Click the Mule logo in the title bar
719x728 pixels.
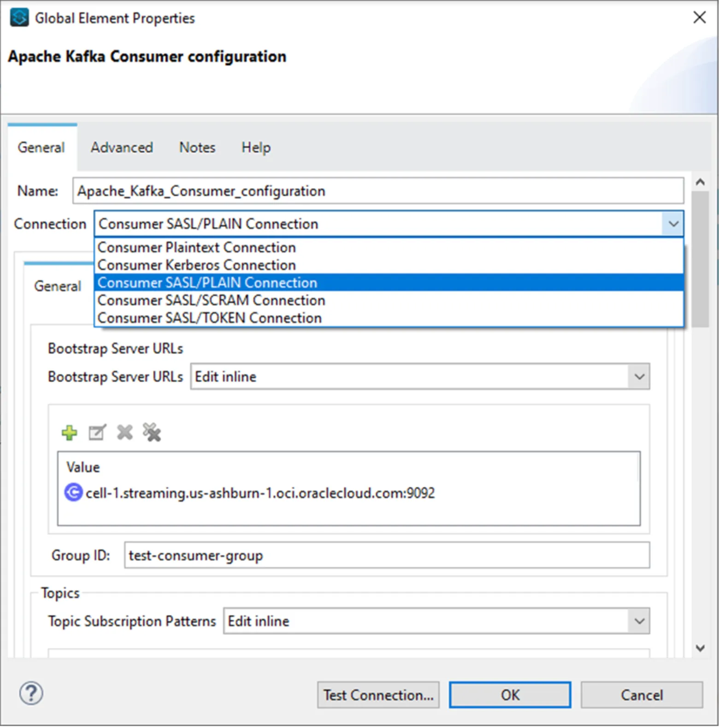coord(19,18)
